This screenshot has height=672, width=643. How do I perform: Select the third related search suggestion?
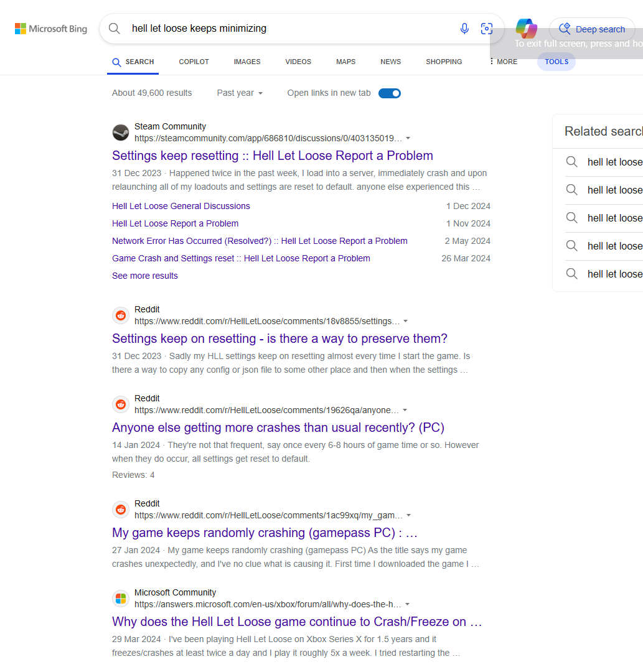[604, 218]
